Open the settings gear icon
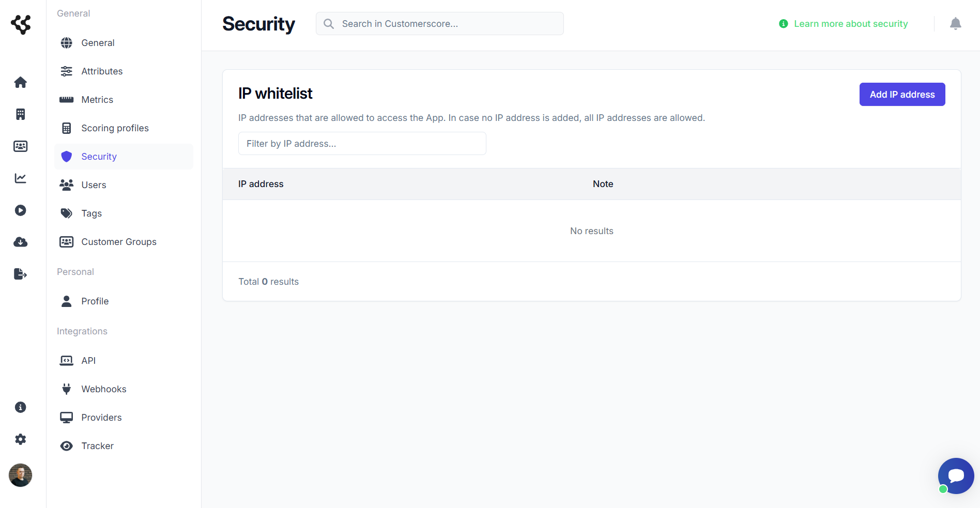Screen dimensions: 980x508 20,439
